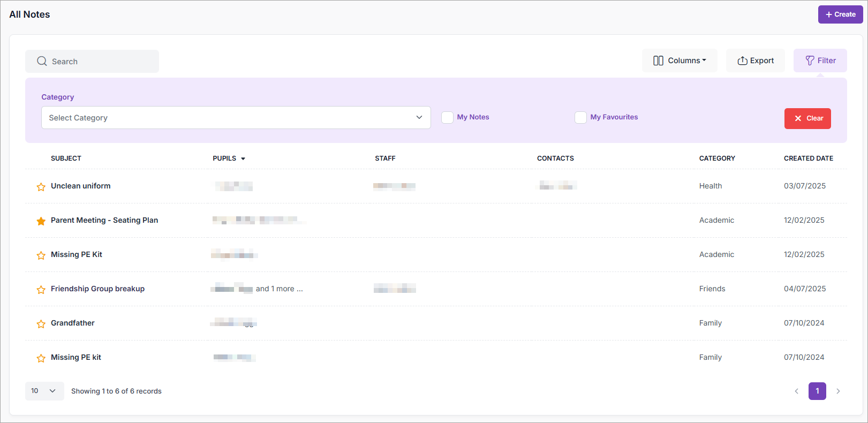Sort by Created Date column header

click(x=808, y=158)
